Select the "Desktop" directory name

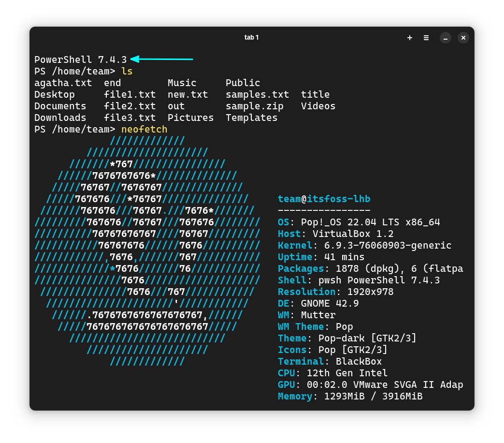coord(55,95)
